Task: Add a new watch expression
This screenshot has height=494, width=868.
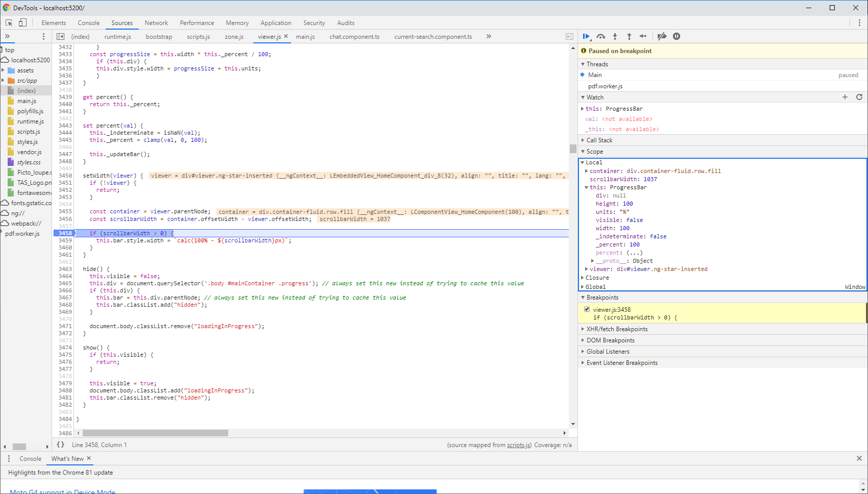Action: (x=845, y=97)
